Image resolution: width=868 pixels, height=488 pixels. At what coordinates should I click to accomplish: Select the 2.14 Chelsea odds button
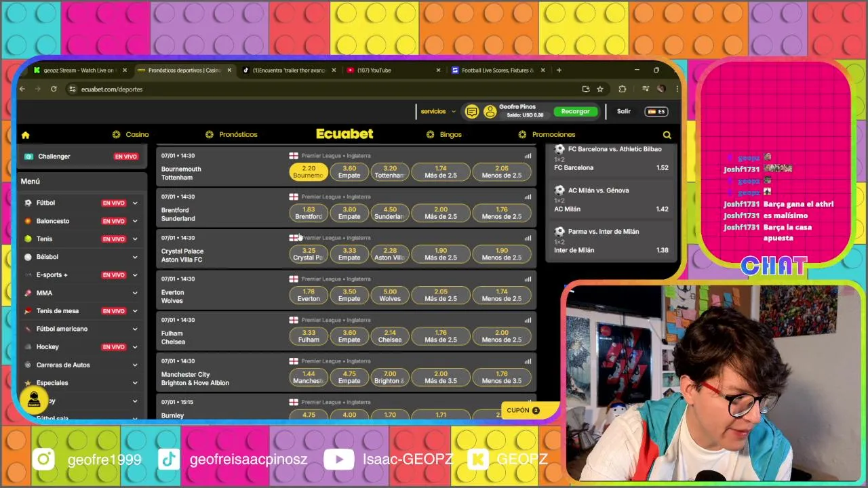tap(390, 336)
